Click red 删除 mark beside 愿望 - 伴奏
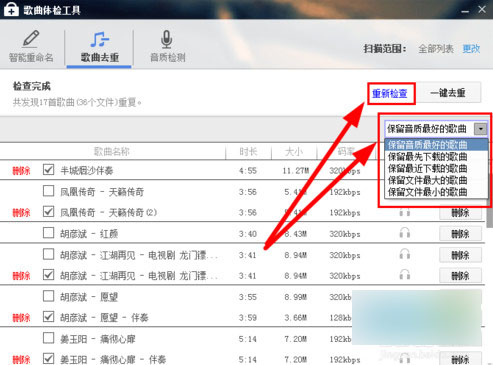The height and width of the screenshot is (365, 493). pos(21,318)
